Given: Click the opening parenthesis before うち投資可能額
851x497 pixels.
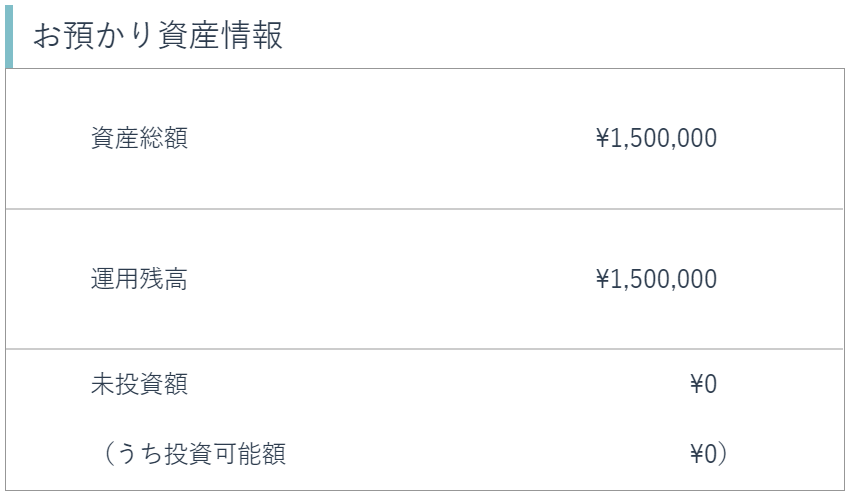Looking at the screenshot, I should coord(107,454).
